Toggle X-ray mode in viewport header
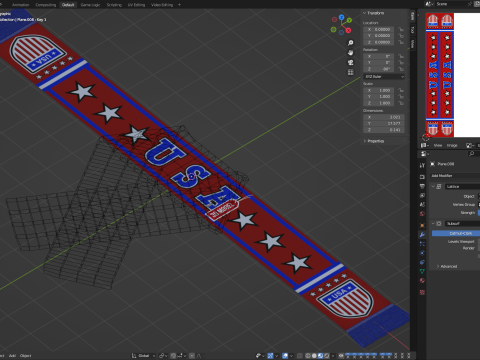 tap(300, 356)
